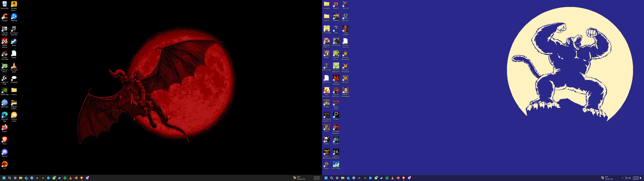644x181 pixels.
Task: Select the CDisplayEx desktop shortcut
Action: click(14, 79)
